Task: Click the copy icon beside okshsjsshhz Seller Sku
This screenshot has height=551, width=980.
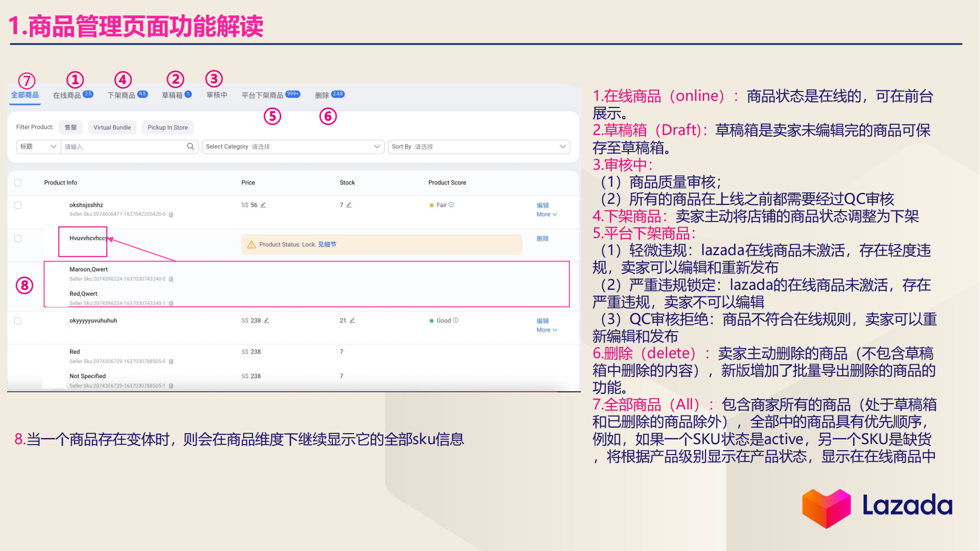Action: (171, 214)
